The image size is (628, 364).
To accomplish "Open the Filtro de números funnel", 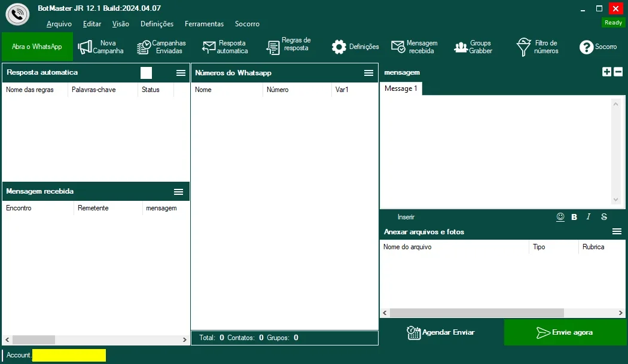I will coord(523,47).
